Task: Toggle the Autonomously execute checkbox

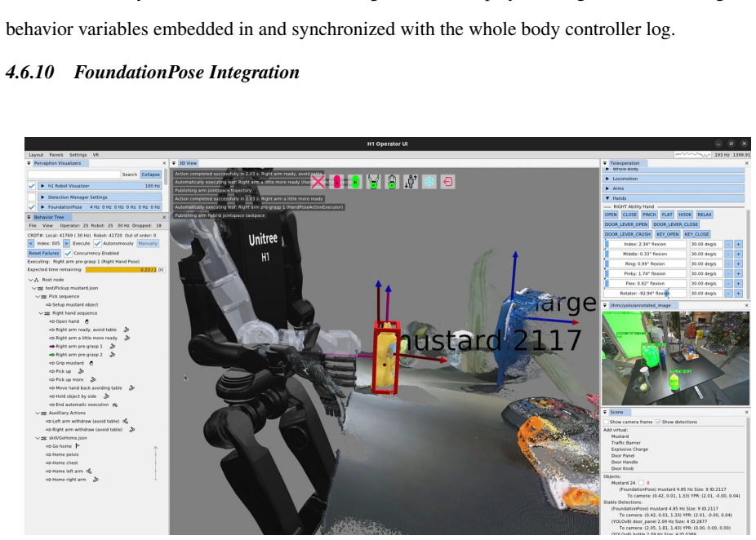Action: click(98, 243)
